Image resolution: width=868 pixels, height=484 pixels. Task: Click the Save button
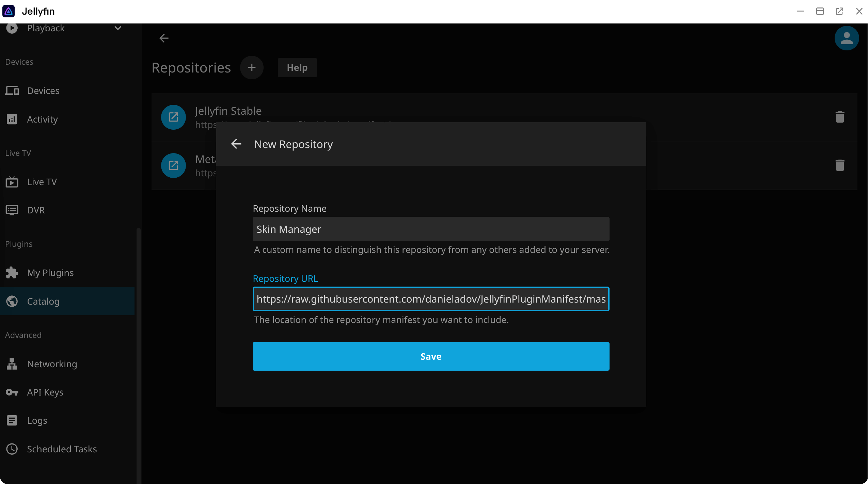(x=430, y=356)
